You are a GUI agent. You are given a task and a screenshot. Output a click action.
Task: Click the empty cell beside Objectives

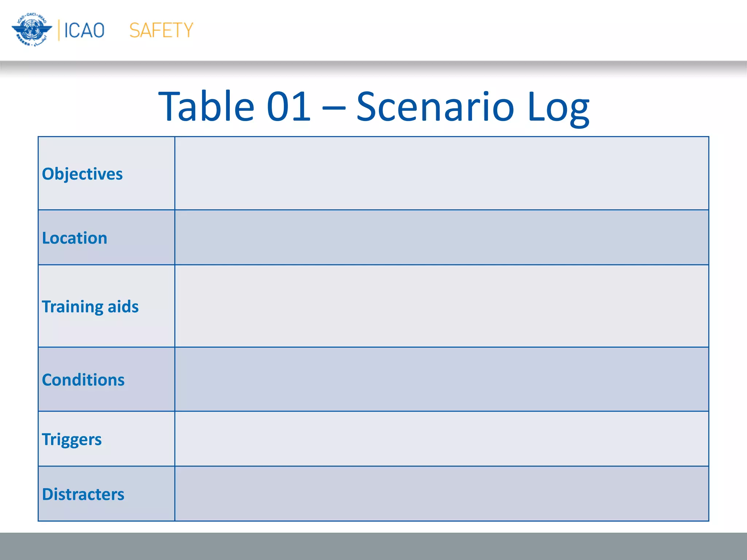click(x=442, y=174)
